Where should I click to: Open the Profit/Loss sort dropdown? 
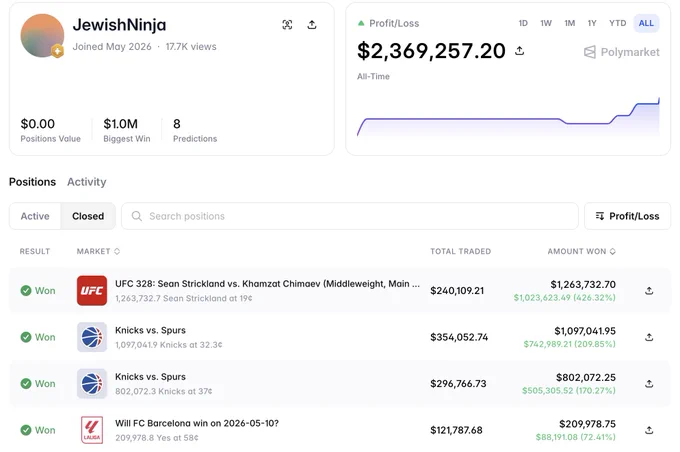pyautogui.click(x=627, y=216)
